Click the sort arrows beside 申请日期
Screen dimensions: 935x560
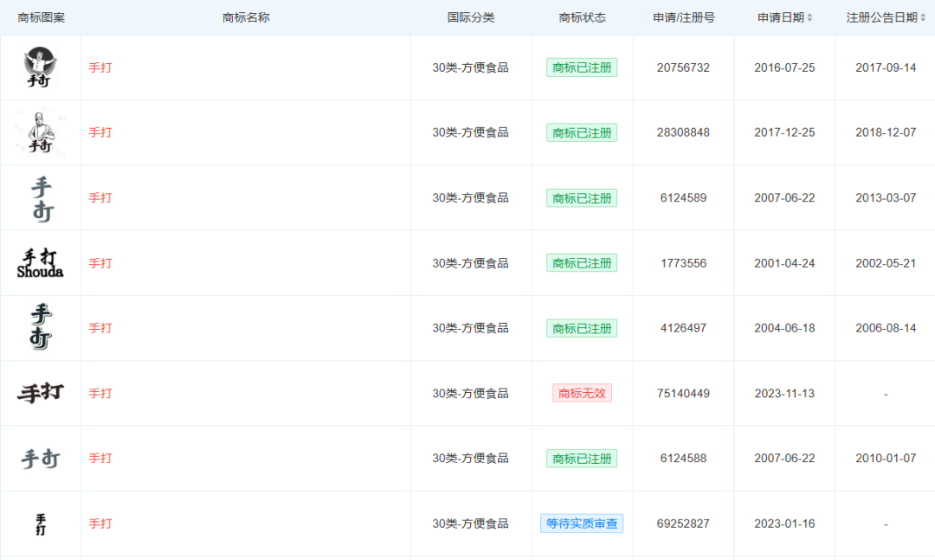click(x=809, y=17)
